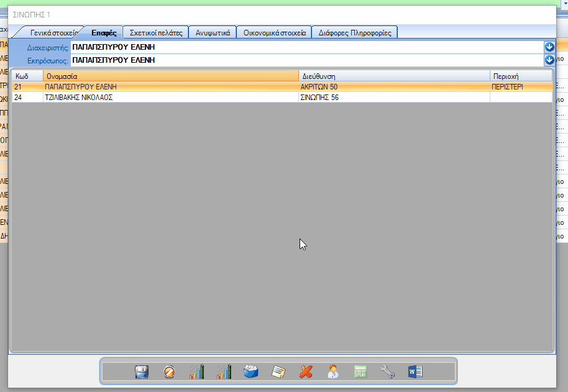Image resolution: width=568 pixels, height=392 pixels.
Task: Sort by the Ονομασία column header
Action: [171, 76]
